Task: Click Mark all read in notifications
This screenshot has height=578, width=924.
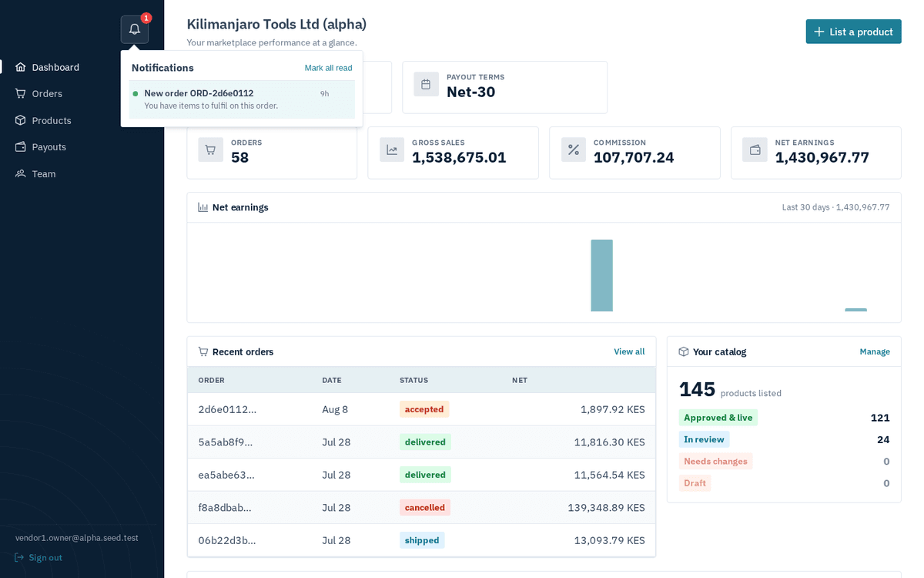Action: pyautogui.click(x=328, y=68)
